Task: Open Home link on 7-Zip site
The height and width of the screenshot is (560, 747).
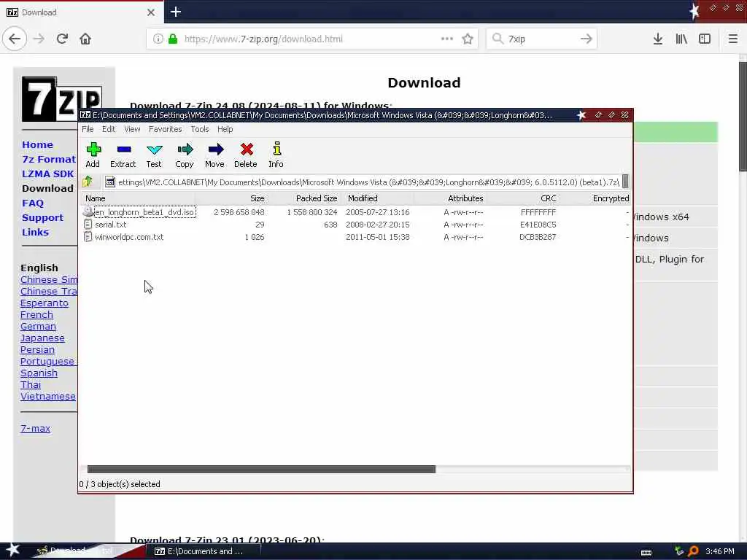Action: click(37, 144)
